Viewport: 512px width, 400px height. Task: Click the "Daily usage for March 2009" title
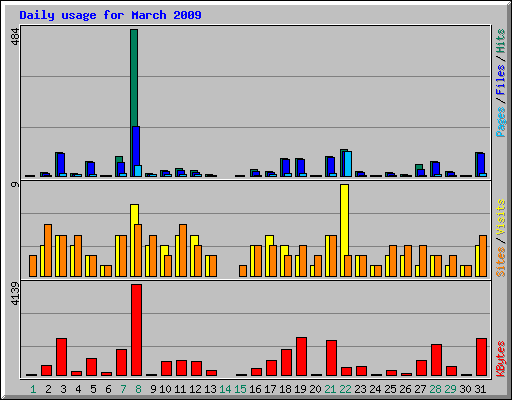coord(110,15)
